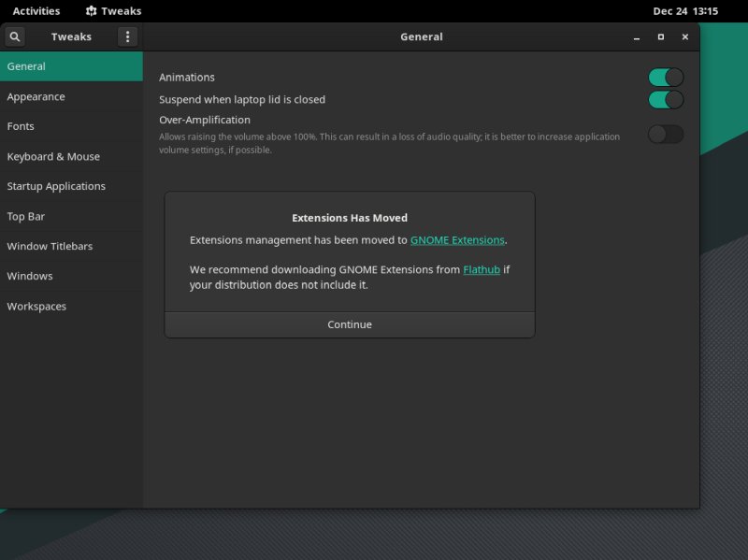Select the Top Bar section
The width and height of the screenshot is (748, 560).
(25, 216)
